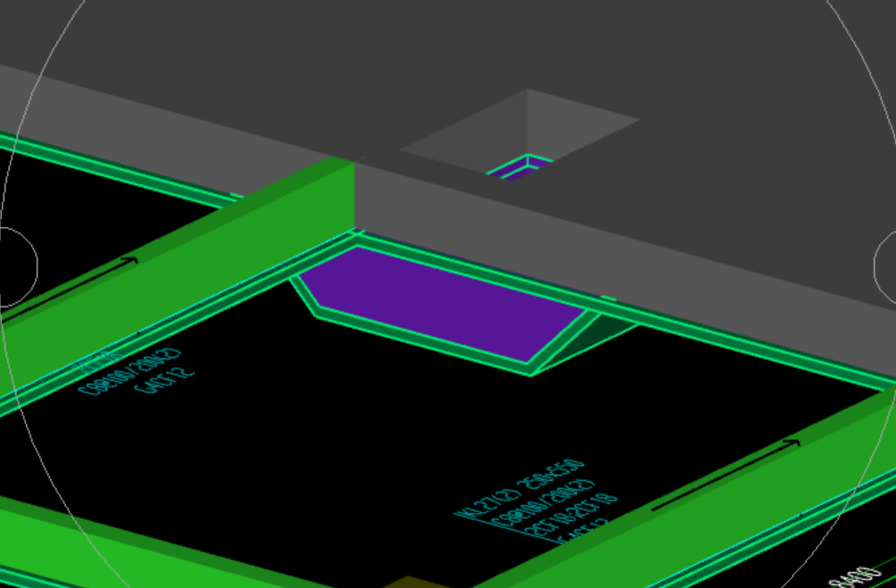Select the large purple slab panel
This screenshot has height=588, width=896.
tap(441, 305)
